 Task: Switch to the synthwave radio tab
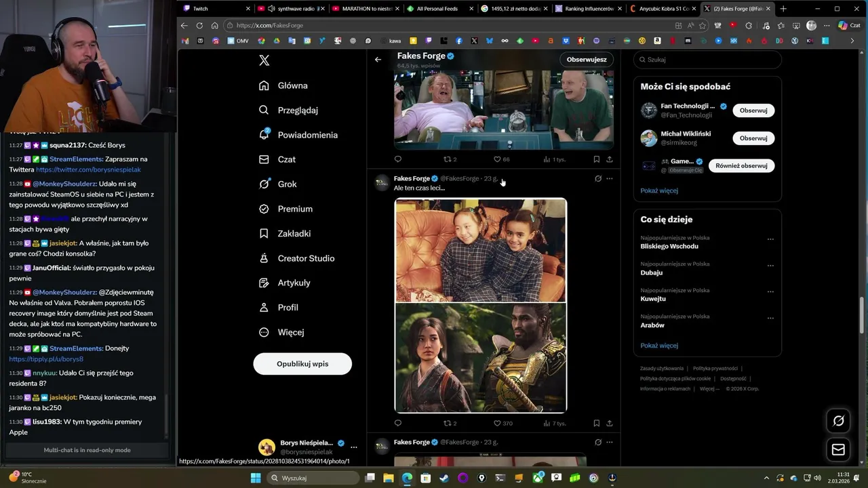pyautogui.click(x=290, y=9)
